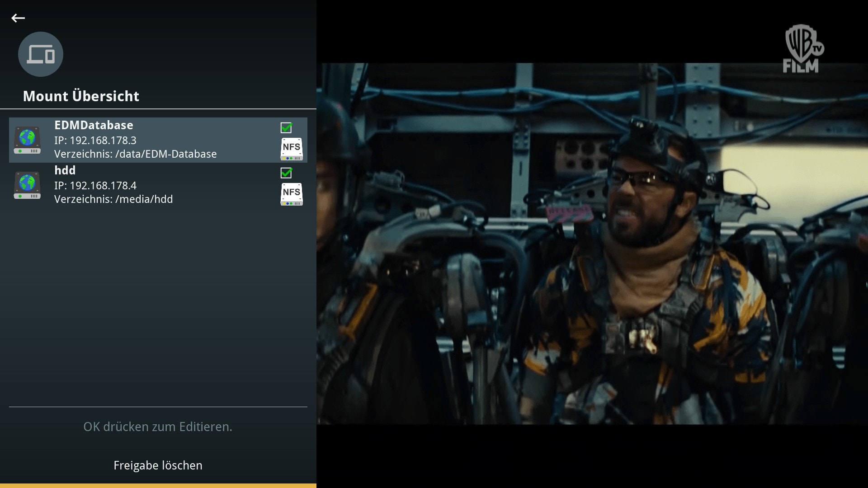Select the hdd mount name
868x488 pixels.
tap(65, 170)
